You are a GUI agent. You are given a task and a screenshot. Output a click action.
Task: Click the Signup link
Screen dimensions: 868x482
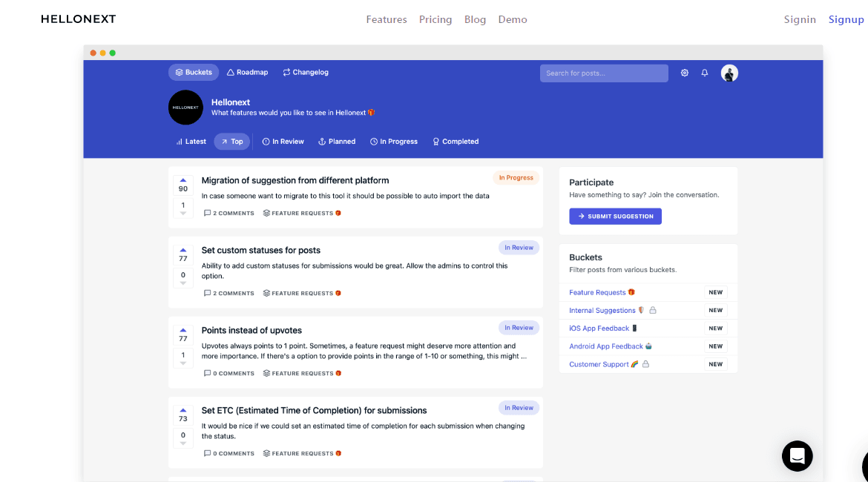click(846, 19)
